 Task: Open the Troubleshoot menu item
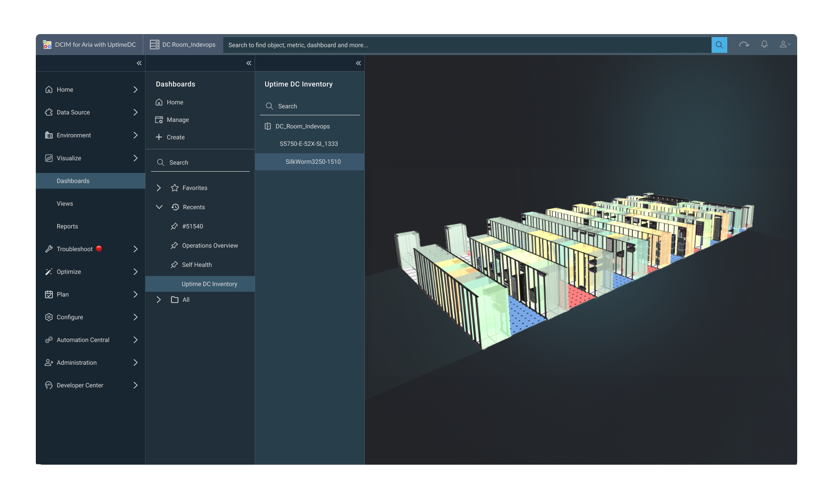pyautogui.click(x=75, y=249)
